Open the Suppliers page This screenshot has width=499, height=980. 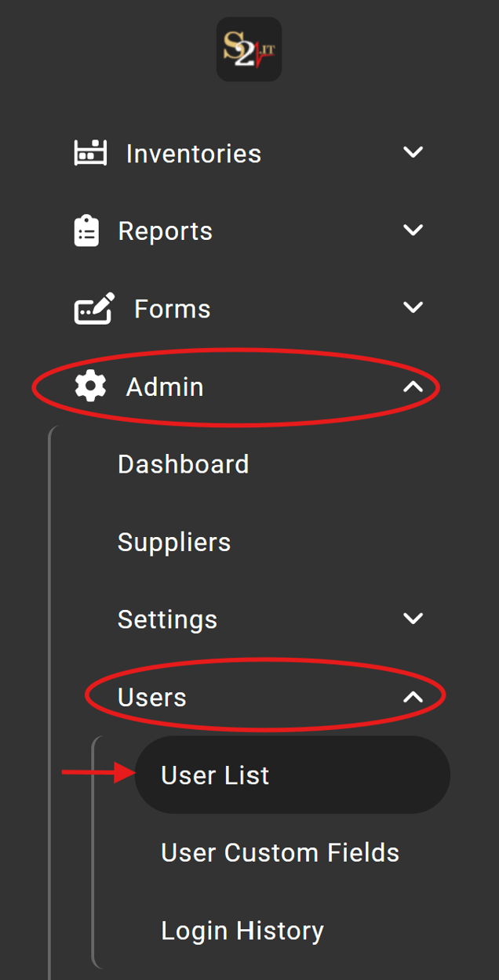[174, 541]
